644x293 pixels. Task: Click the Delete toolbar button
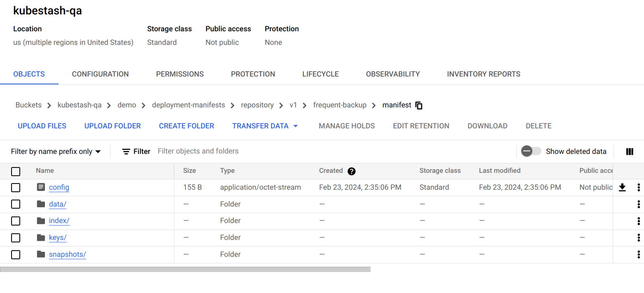(539, 126)
